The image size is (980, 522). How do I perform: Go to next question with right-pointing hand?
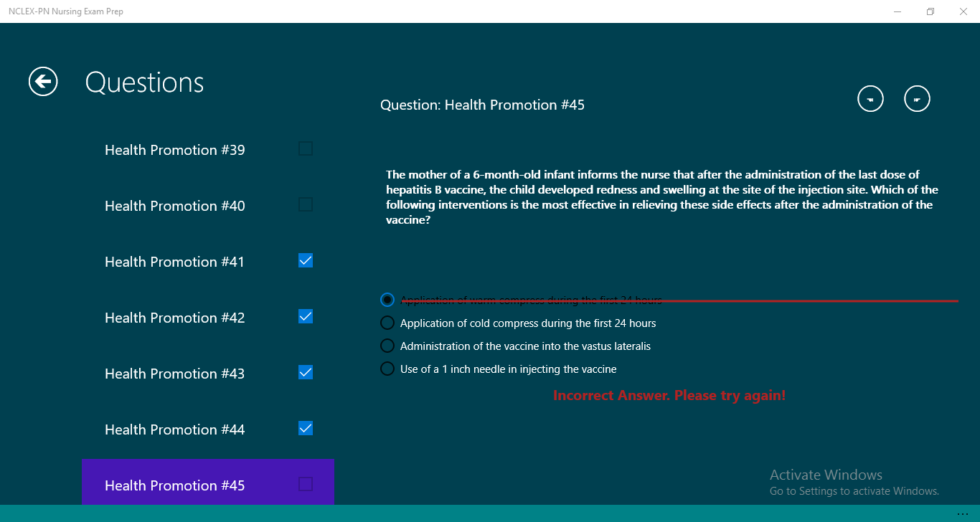tap(917, 99)
